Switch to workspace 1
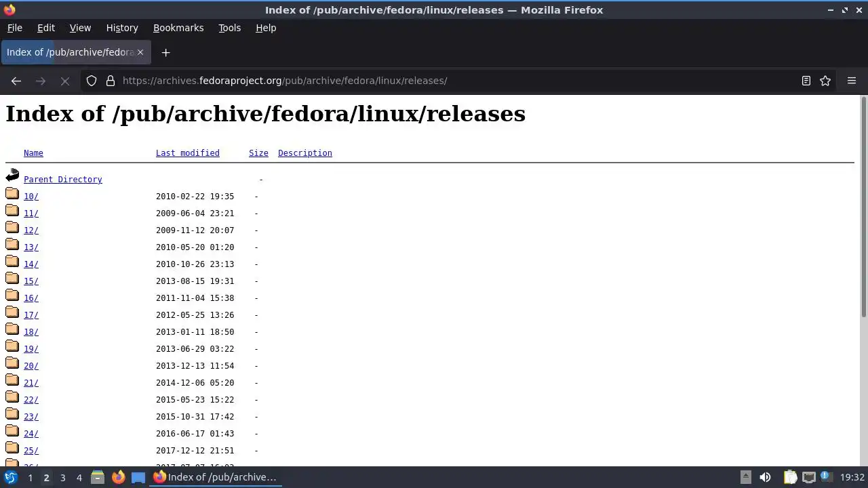The width and height of the screenshot is (868, 488). pyautogui.click(x=30, y=477)
